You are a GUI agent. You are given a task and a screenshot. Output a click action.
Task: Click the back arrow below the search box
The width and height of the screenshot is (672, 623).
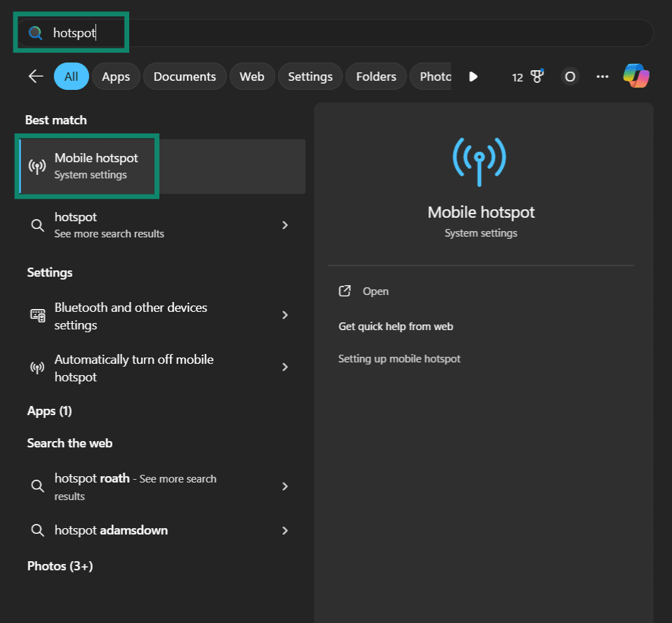tap(35, 76)
